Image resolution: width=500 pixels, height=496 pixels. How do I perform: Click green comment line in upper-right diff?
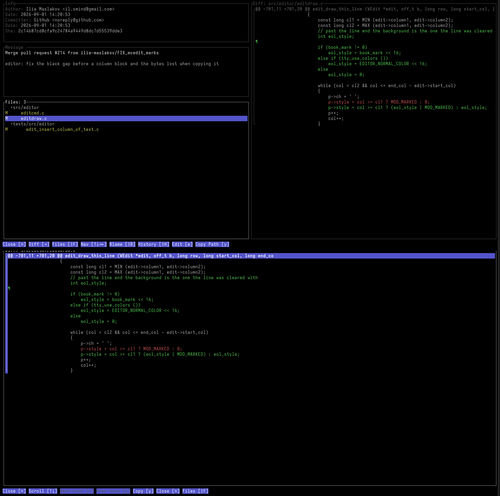pyautogui.click(x=405, y=31)
